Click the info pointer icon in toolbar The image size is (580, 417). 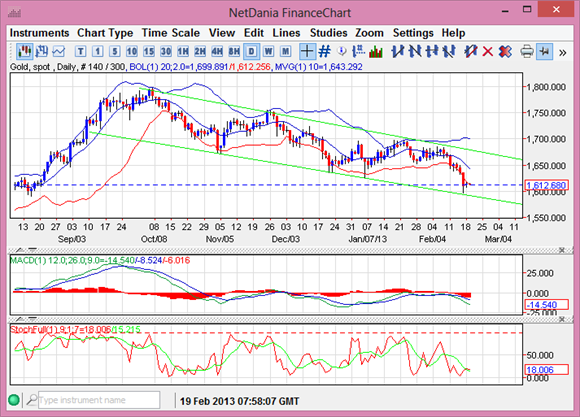342,51
